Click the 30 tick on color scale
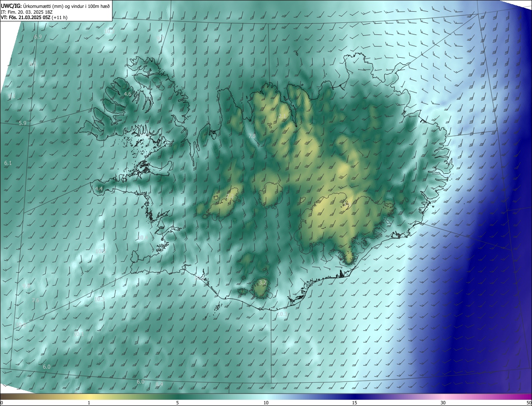This screenshot has width=532, height=406. [443, 403]
